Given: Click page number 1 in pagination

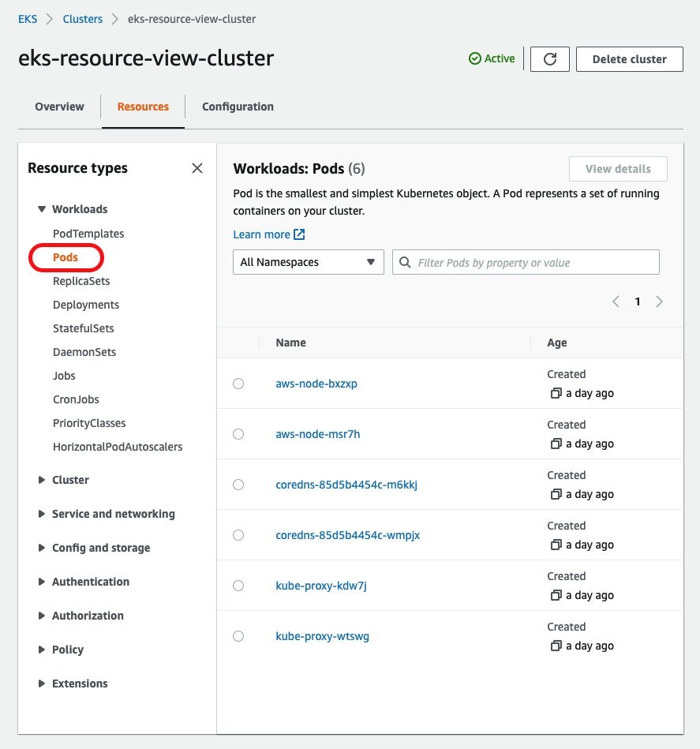Looking at the screenshot, I should pos(638,302).
